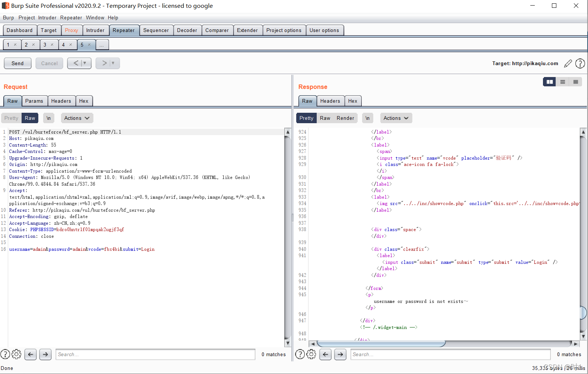Open the Help menu
588x374 pixels.
pos(113,17)
